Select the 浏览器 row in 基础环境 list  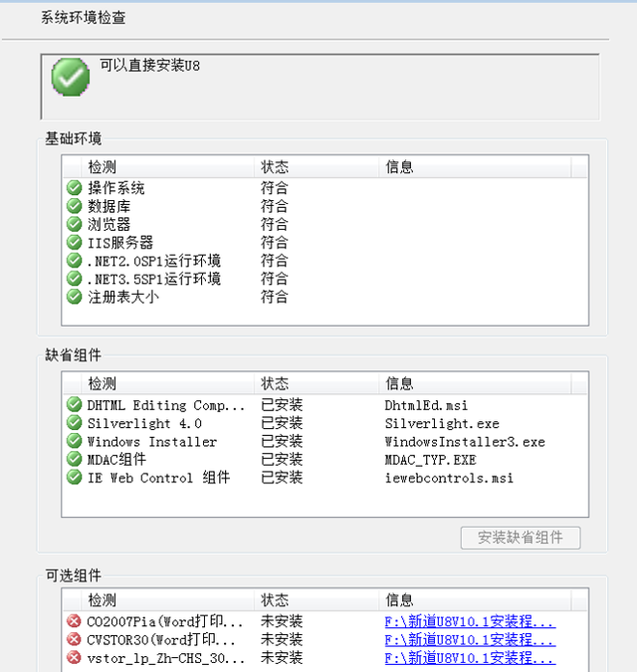click(109, 224)
